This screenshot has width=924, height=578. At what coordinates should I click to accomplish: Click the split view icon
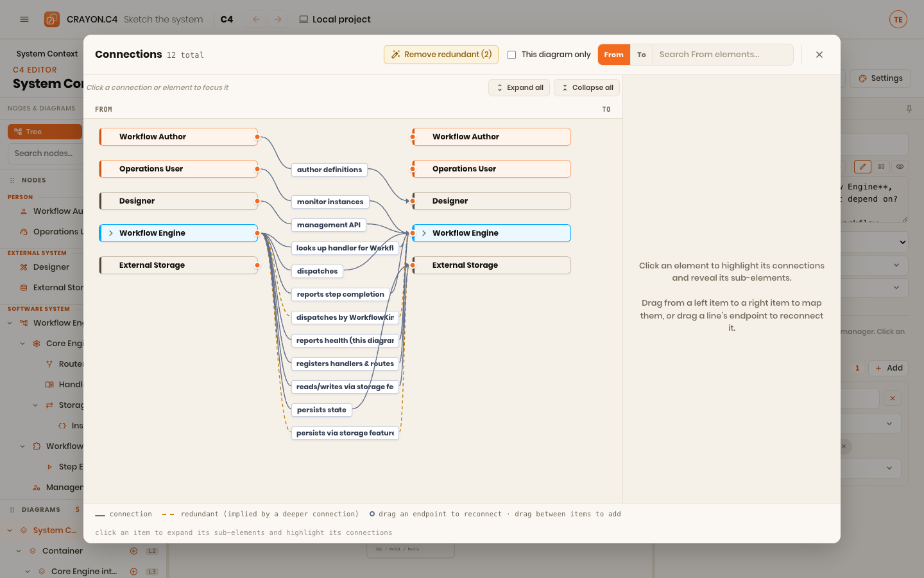point(882,166)
